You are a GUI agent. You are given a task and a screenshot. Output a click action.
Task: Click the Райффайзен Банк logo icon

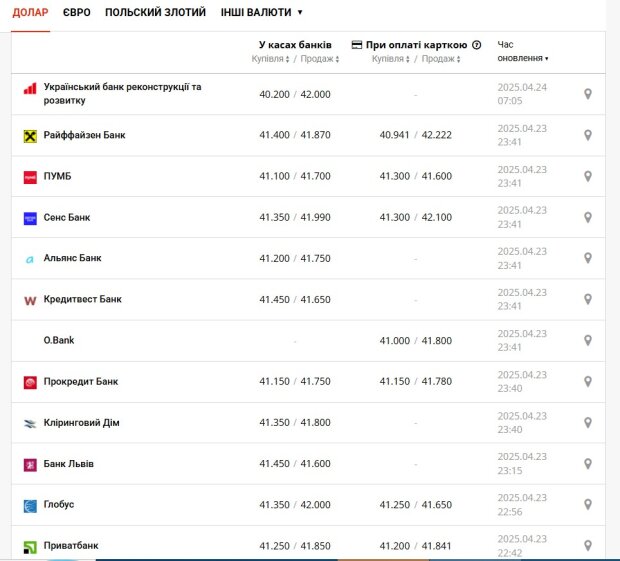coord(30,136)
